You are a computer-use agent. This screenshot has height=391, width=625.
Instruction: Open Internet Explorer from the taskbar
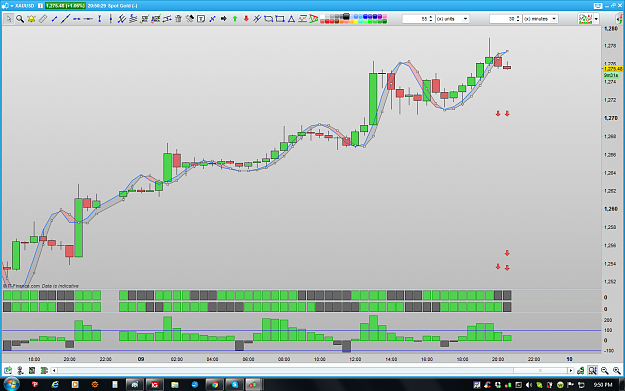click(55, 385)
